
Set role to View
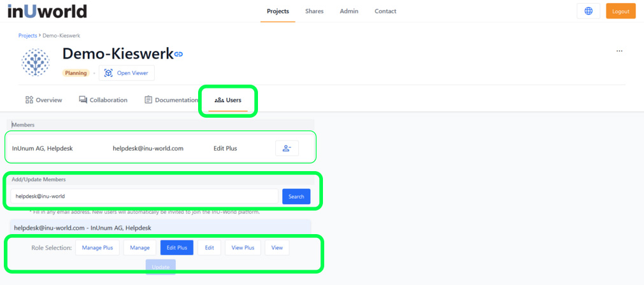[x=276, y=247]
